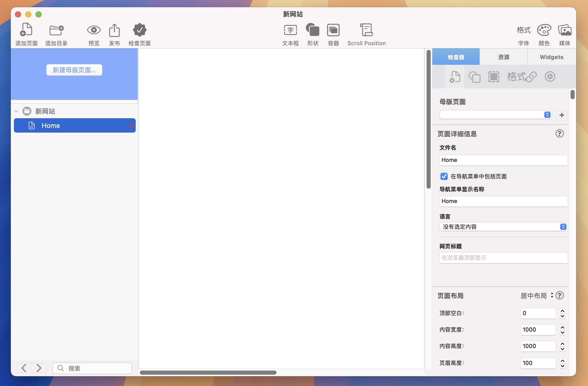Switch to the Resources (资源) tab

(x=503, y=57)
